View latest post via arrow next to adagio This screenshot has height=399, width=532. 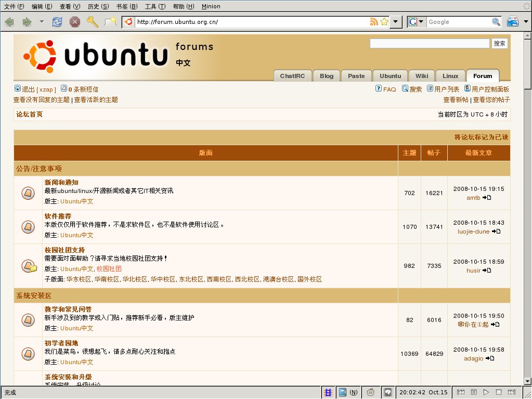click(x=489, y=358)
